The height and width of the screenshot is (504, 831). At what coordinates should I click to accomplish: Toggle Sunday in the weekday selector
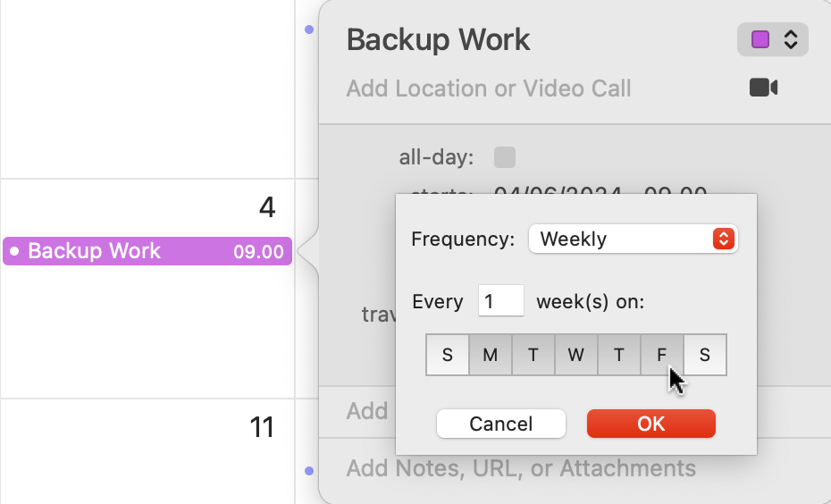point(448,355)
